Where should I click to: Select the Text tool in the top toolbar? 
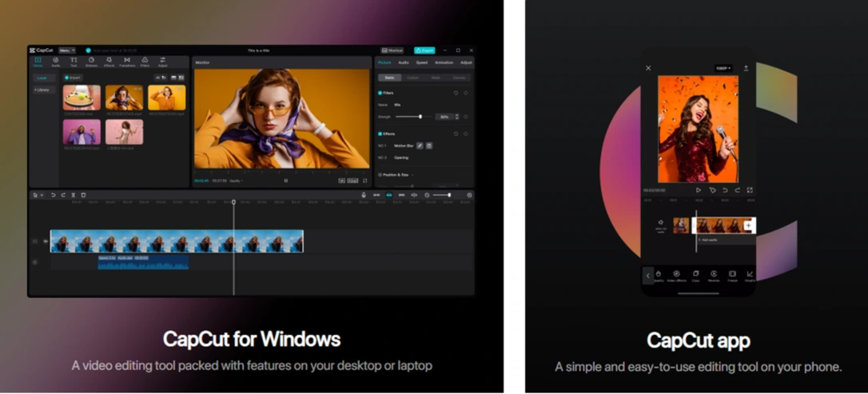(x=73, y=62)
